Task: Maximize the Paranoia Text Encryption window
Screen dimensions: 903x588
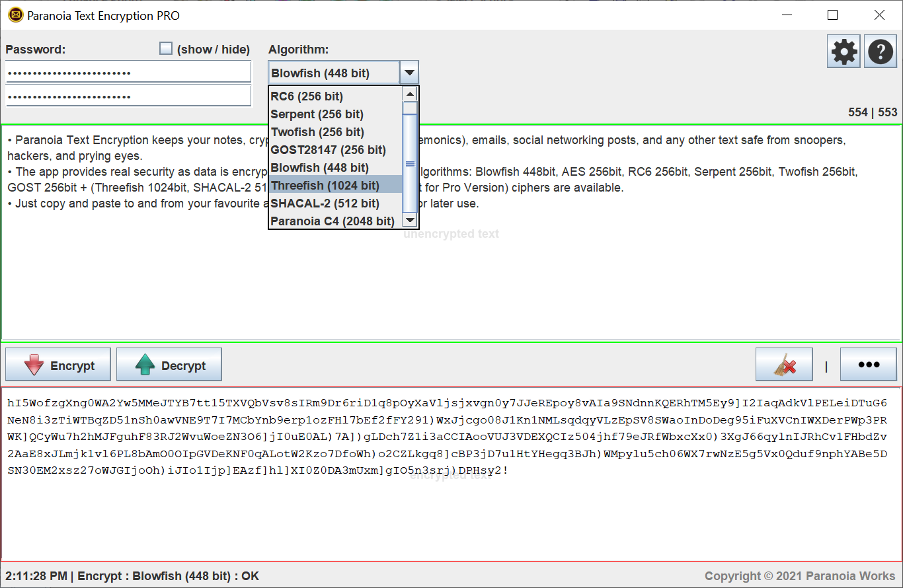Action: (x=833, y=15)
